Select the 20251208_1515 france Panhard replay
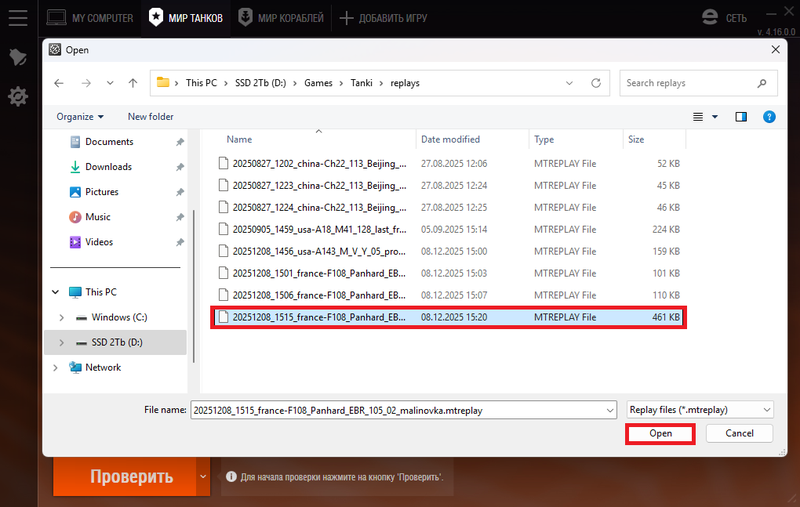The image size is (800, 507). pyautogui.click(x=448, y=317)
